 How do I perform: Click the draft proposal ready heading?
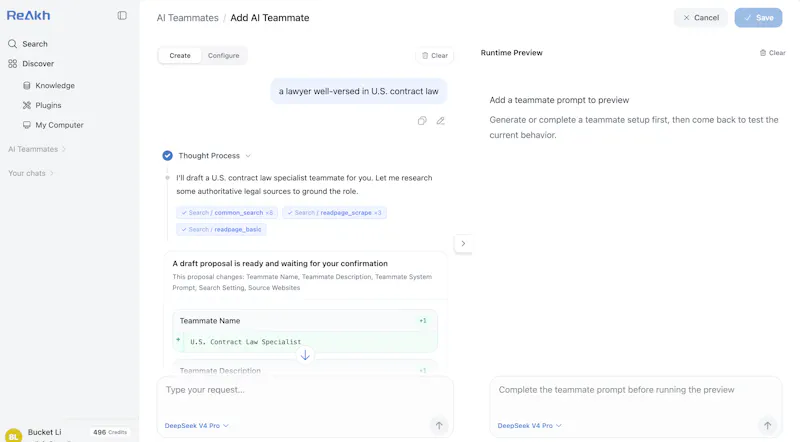coord(280,263)
